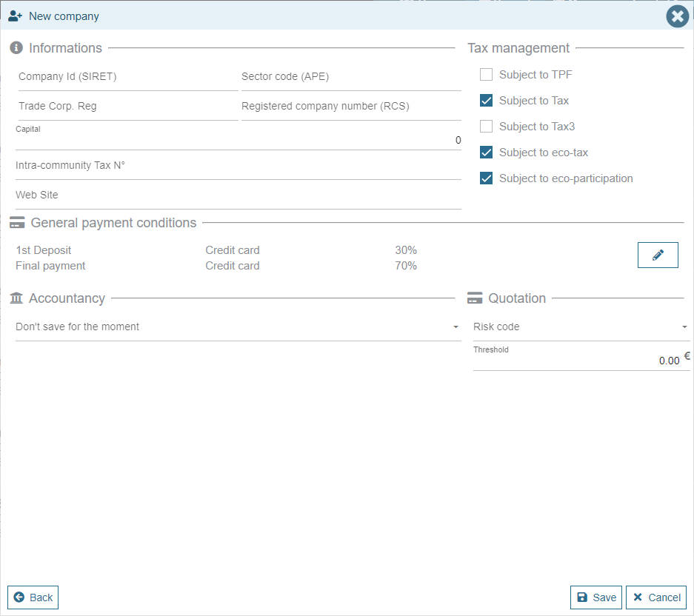
Task: Disable the Subject to eco-tax checkbox
Action: tap(486, 153)
